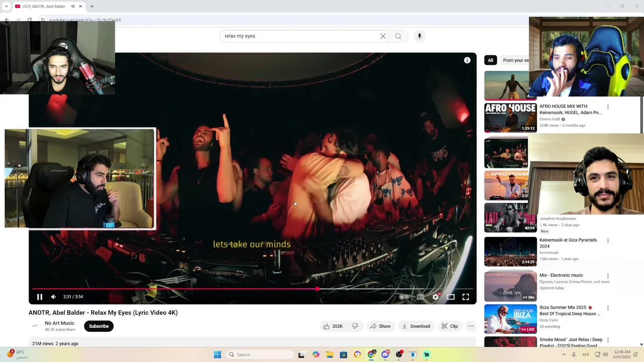Open the weather widget showing 28°C
Viewport: 644px width, 362px height.
(x=16, y=355)
